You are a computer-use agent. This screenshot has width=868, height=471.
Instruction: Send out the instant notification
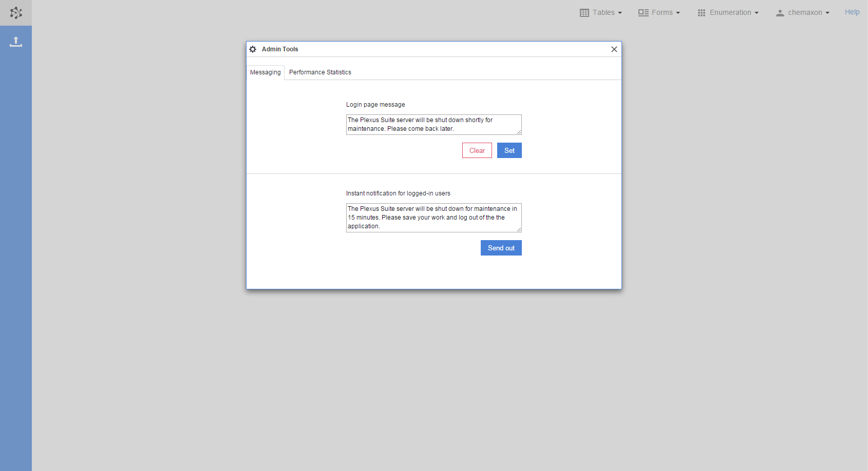(501, 248)
